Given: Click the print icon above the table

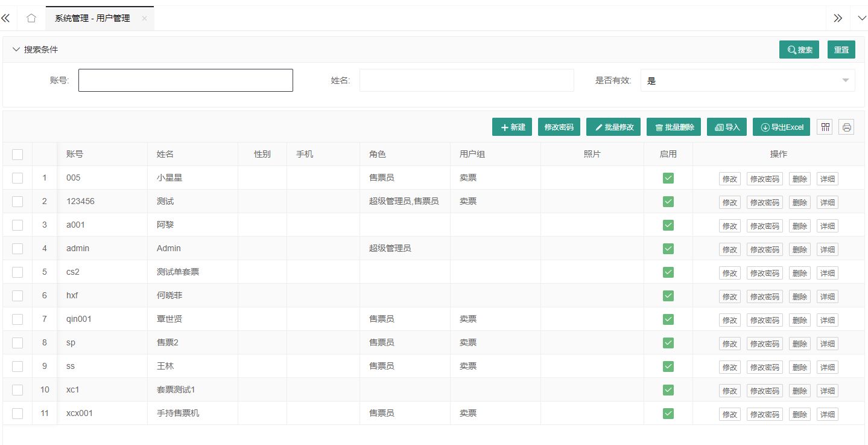Looking at the screenshot, I should (x=846, y=127).
